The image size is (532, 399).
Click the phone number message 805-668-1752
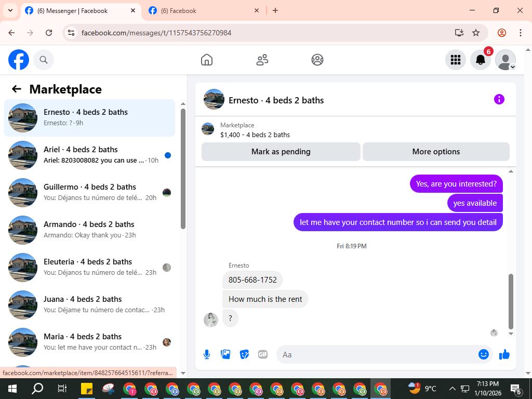pyautogui.click(x=253, y=280)
